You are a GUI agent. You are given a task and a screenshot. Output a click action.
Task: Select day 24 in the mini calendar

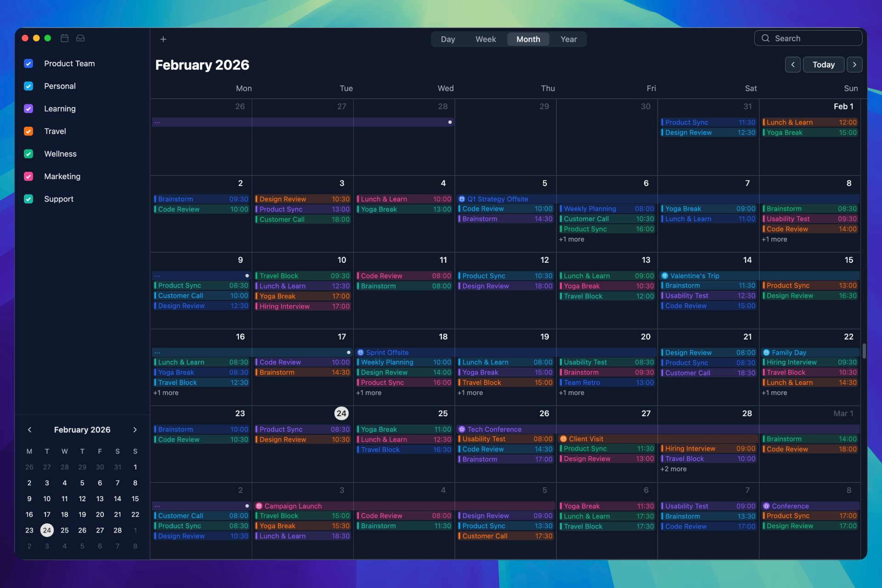tap(47, 530)
